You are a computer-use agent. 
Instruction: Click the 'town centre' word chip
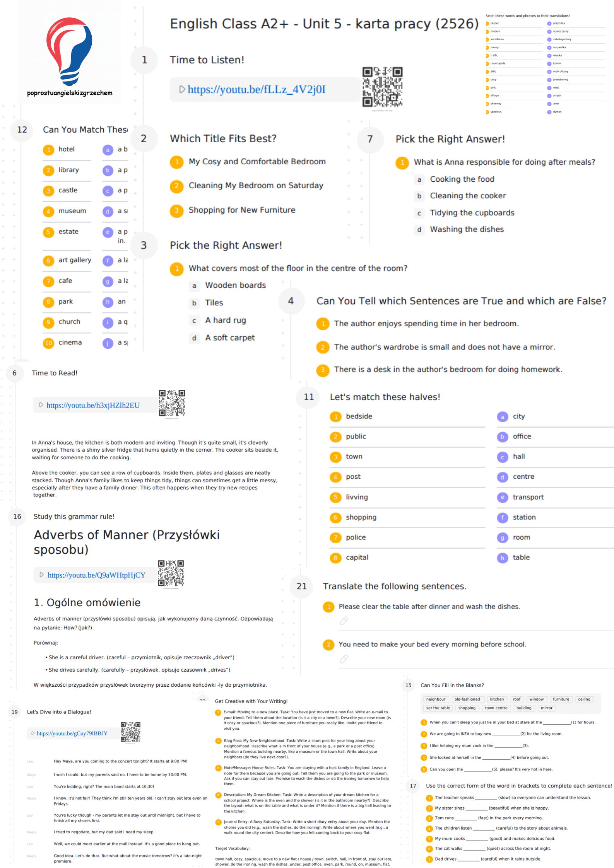click(x=496, y=708)
